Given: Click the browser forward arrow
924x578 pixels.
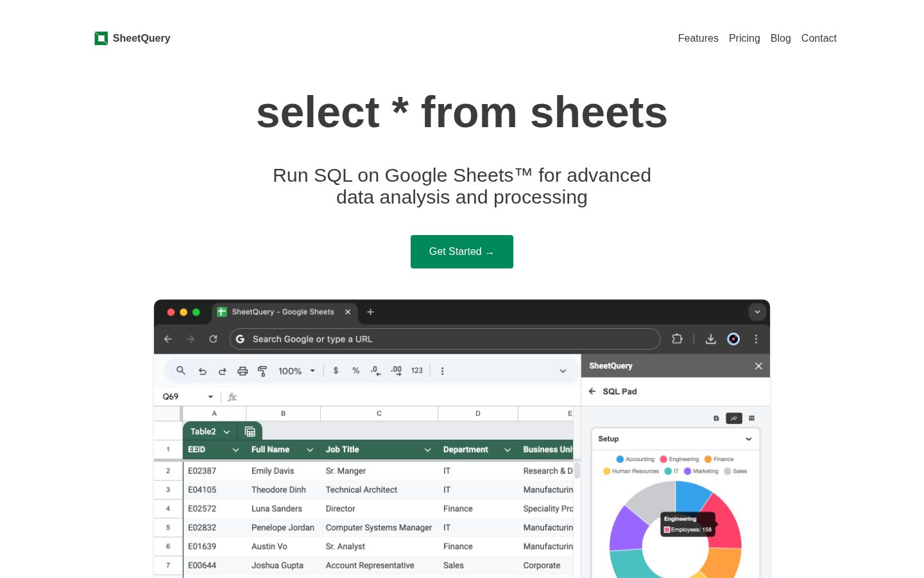Looking at the screenshot, I should pyautogui.click(x=191, y=339).
